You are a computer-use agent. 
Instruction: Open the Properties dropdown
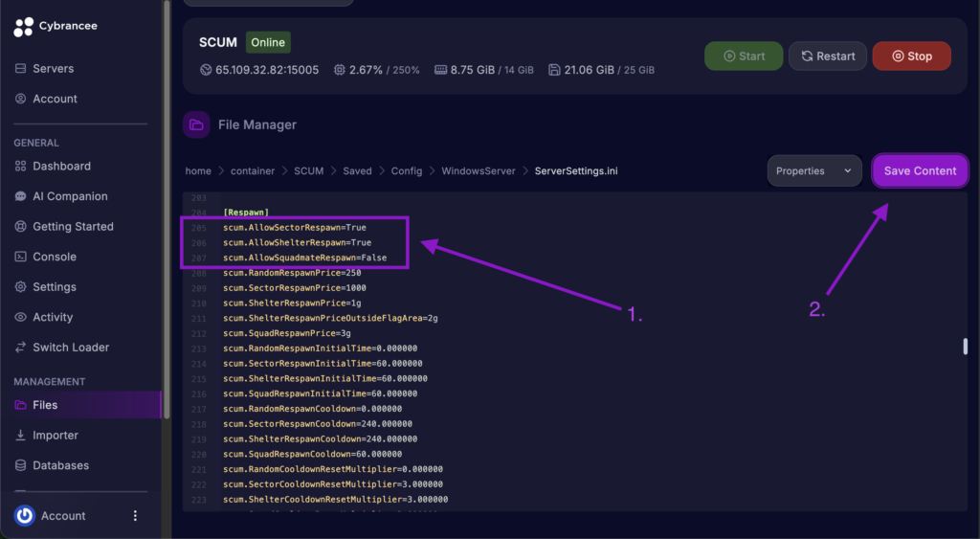814,170
